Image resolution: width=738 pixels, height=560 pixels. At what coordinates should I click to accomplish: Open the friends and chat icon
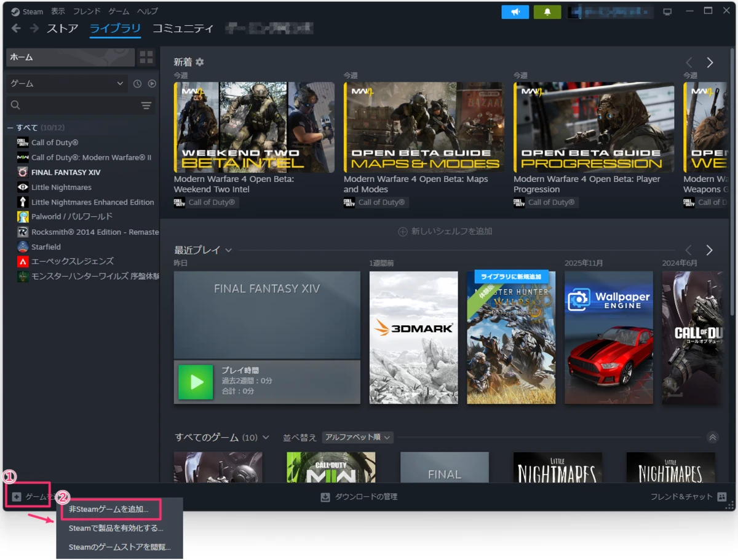(722, 497)
